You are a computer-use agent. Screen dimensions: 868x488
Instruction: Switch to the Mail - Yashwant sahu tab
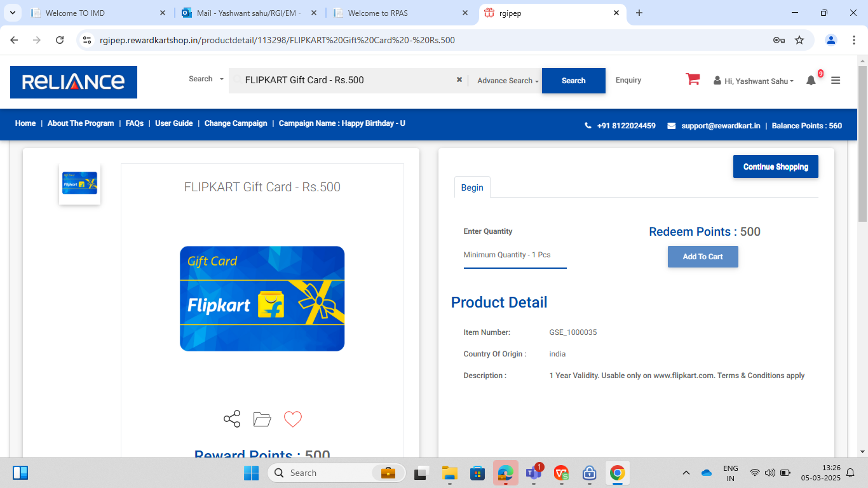249,13
